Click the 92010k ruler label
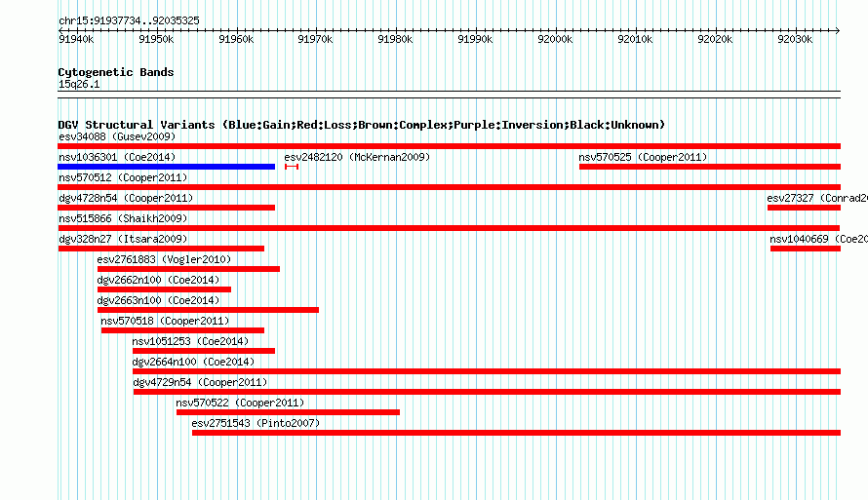 click(x=635, y=39)
